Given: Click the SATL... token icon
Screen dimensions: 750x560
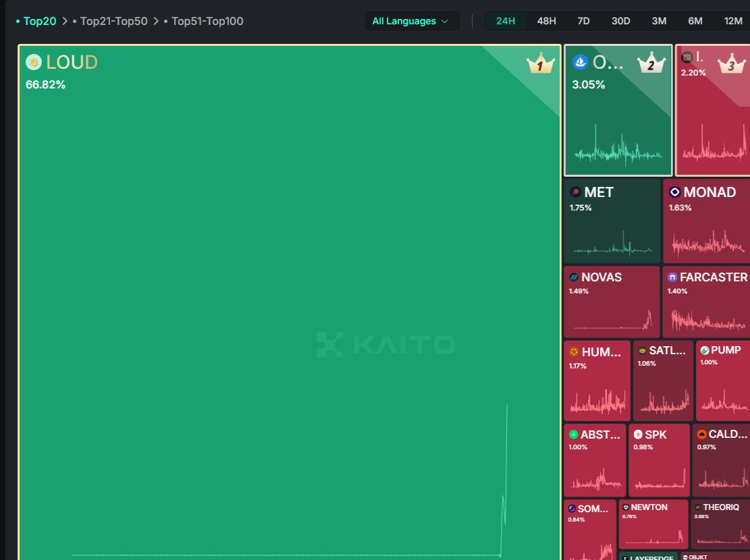Looking at the screenshot, I should coord(643,351).
